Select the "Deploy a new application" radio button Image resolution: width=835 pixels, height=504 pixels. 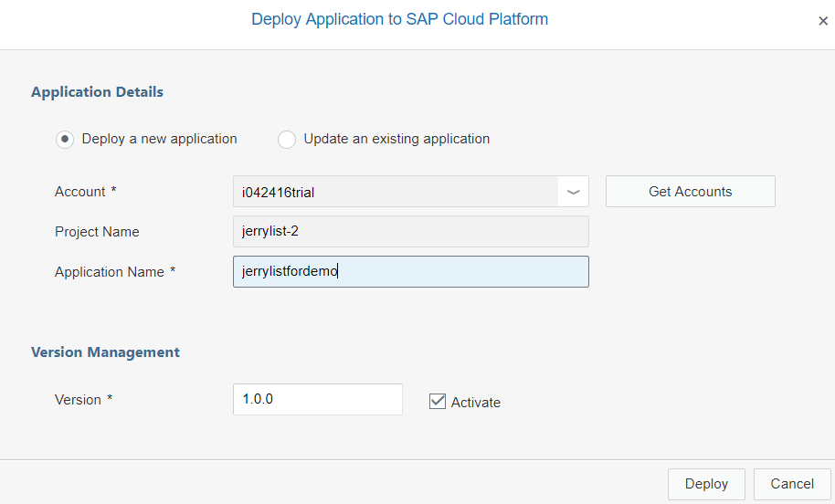[65, 140]
